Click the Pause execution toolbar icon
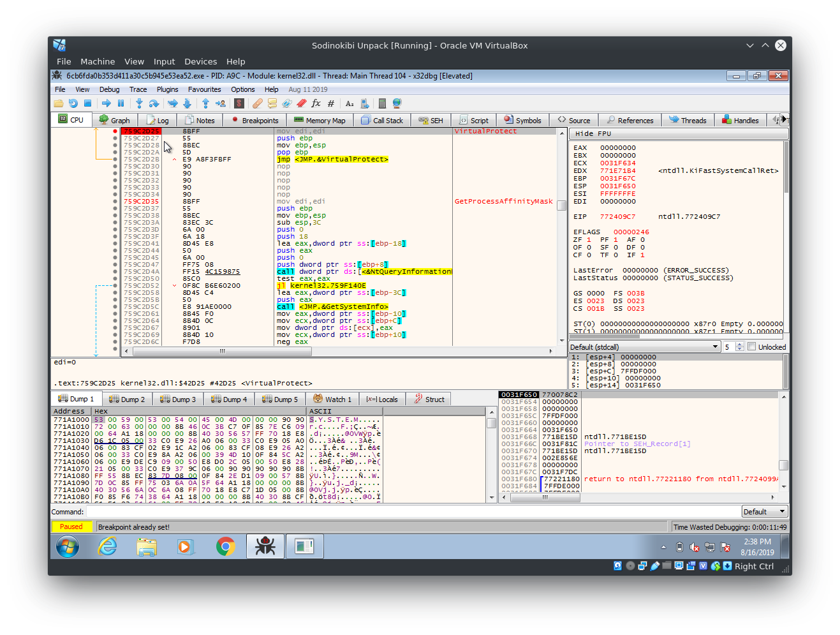Viewport: 840px width, 635px height. [121, 103]
